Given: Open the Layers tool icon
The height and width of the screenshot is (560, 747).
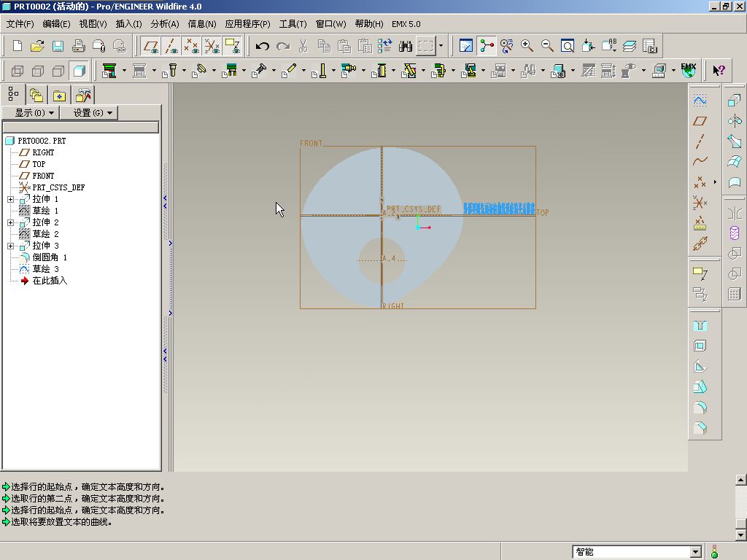Looking at the screenshot, I should pos(630,46).
